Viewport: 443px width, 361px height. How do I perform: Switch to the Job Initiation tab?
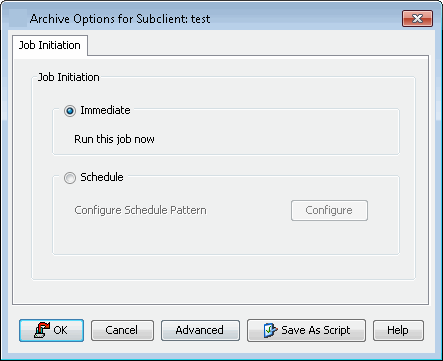point(50,45)
